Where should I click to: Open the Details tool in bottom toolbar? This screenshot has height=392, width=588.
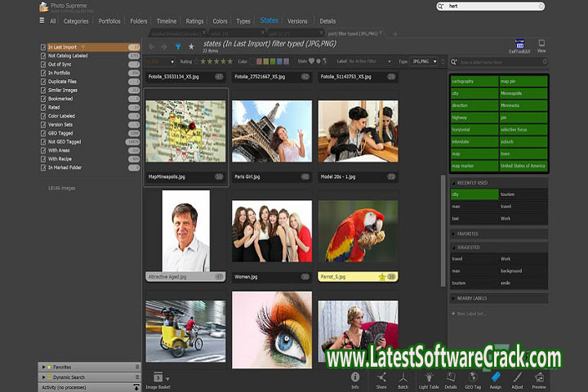click(x=451, y=380)
